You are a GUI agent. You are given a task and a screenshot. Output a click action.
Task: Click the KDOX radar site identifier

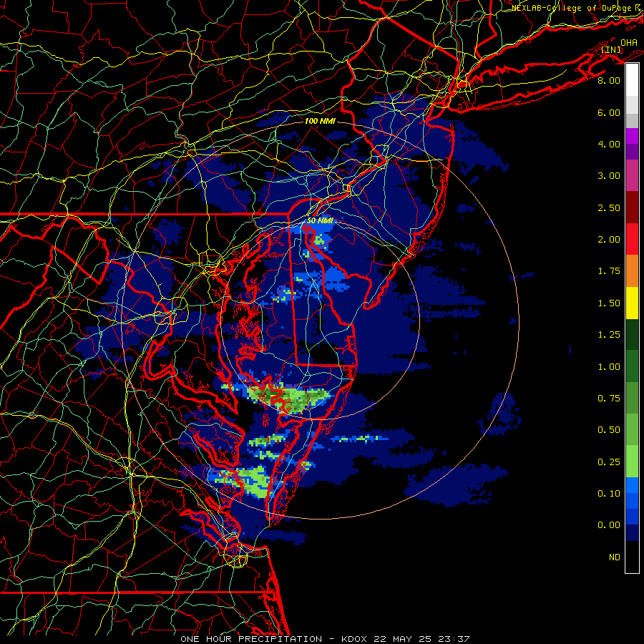[355, 639]
